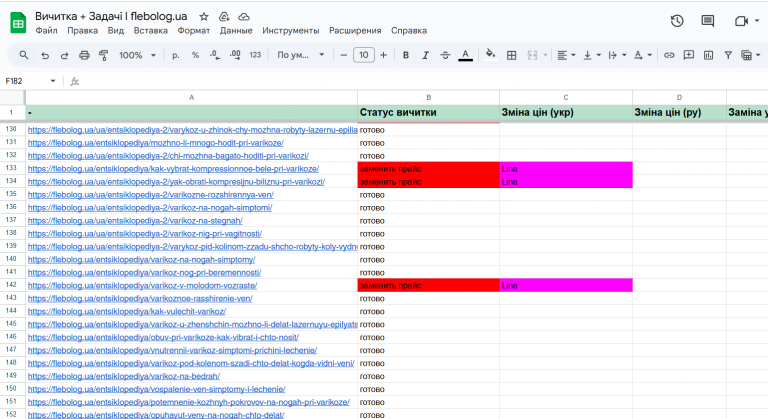Toggle italic formatting

[425, 55]
